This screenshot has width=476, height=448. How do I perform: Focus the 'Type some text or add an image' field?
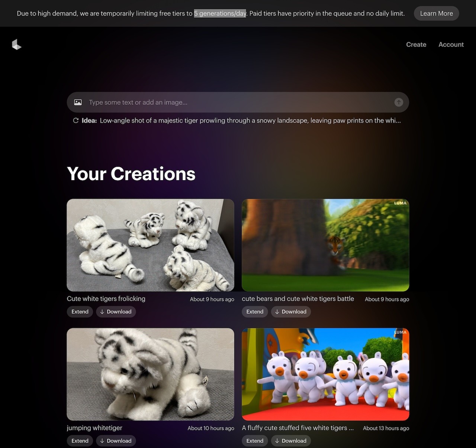[238, 102]
